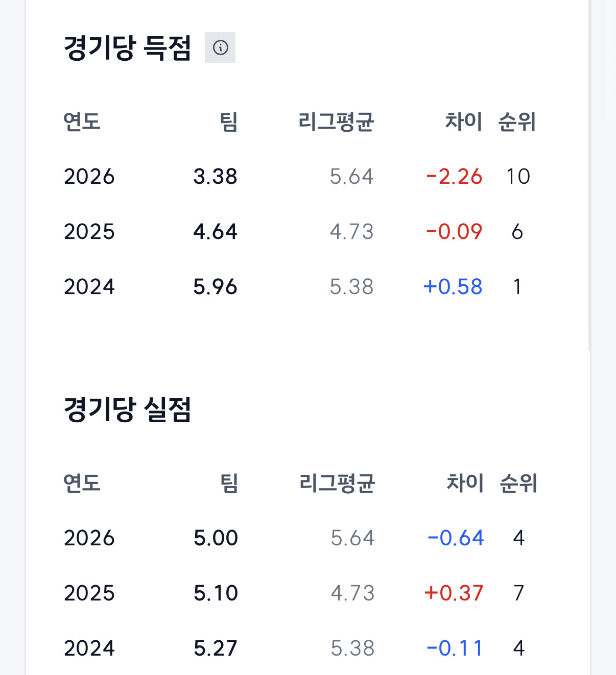Click the 경기당 실점 section title
616x675 pixels.
tap(127, 409)
